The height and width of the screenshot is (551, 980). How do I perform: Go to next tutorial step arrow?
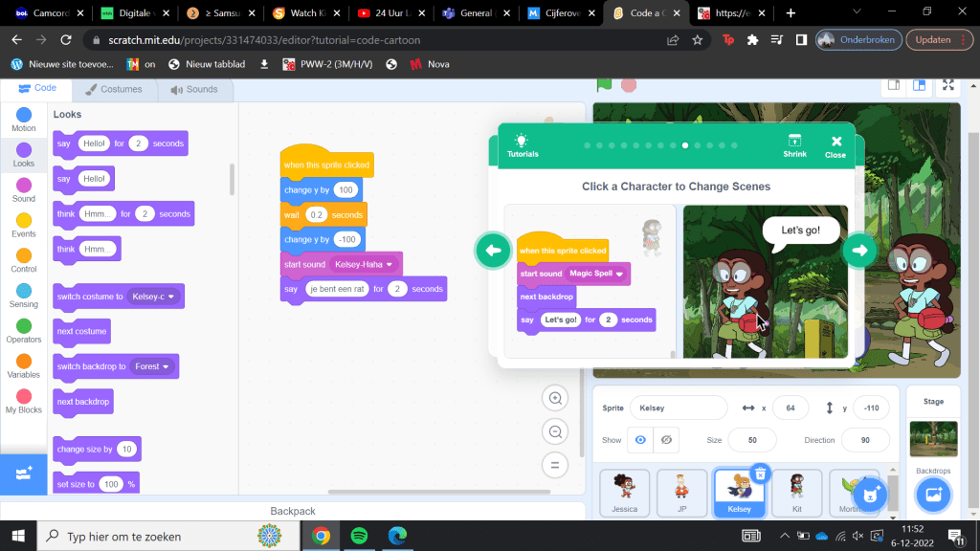(x=859, y=251)
